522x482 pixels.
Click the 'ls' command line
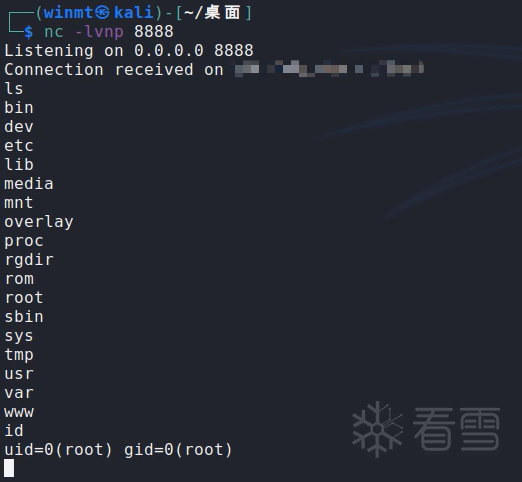(x=14, y=89)
